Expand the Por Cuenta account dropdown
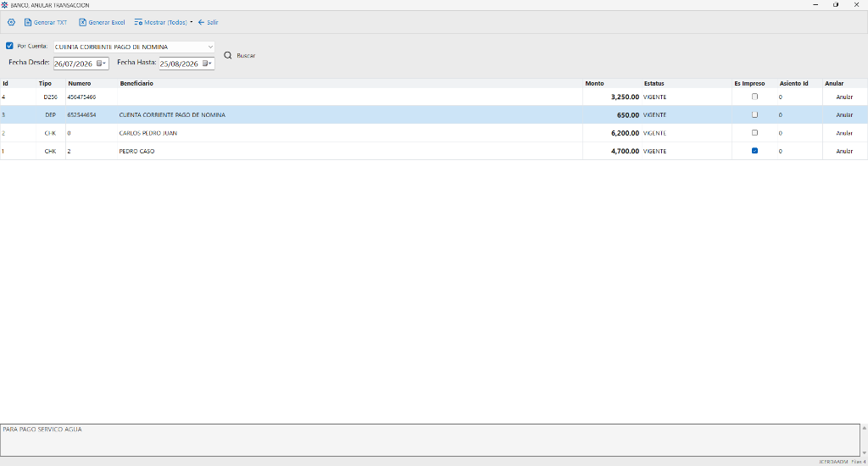The image size is (868, 466). pyautogui.click(x=210, y=47)
